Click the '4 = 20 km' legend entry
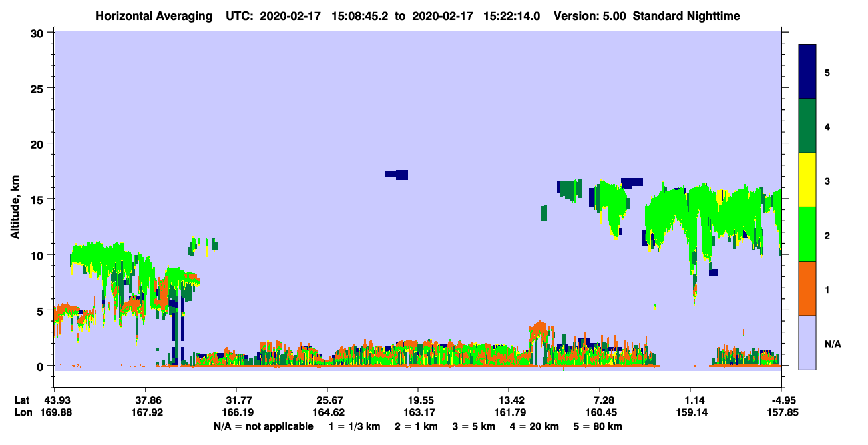Screen dimensions: 868x445 (x=534, y=426)
